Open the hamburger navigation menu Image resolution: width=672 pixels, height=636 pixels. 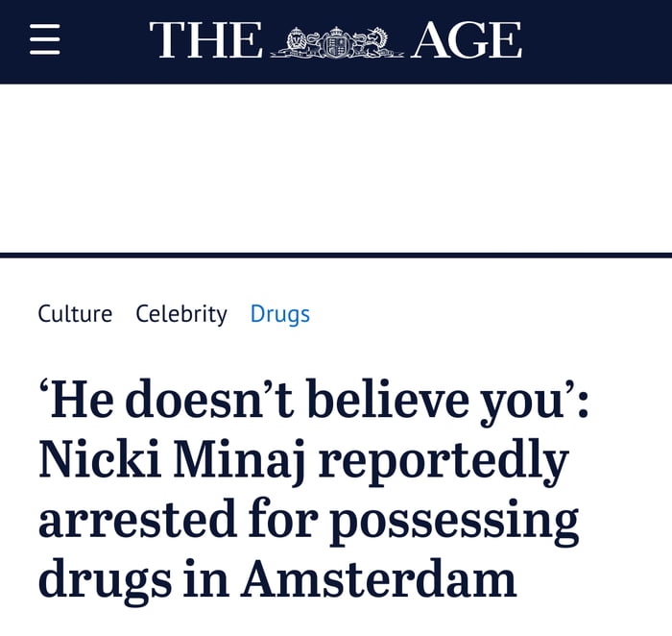click(x=44, y=40)
